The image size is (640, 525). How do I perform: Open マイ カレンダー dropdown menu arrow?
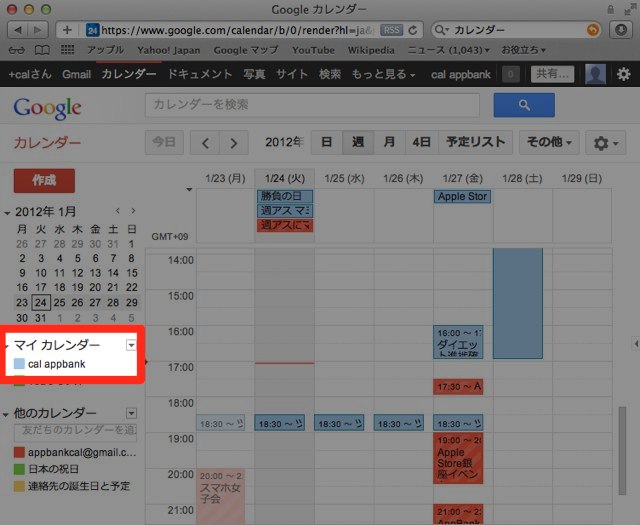[131, 345]
